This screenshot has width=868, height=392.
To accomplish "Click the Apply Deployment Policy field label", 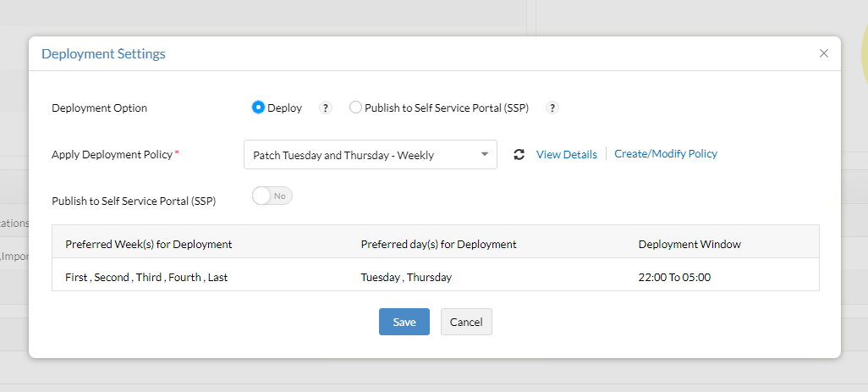I will point(112,155).
